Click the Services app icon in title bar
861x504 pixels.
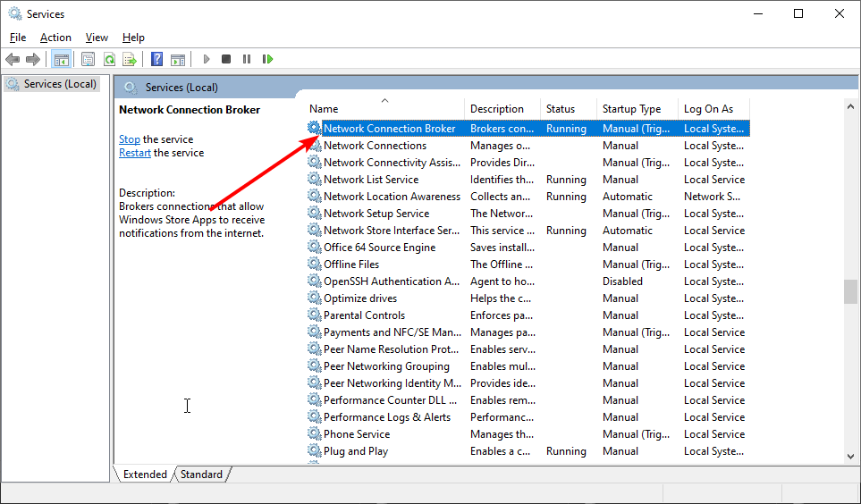(15, 13)
